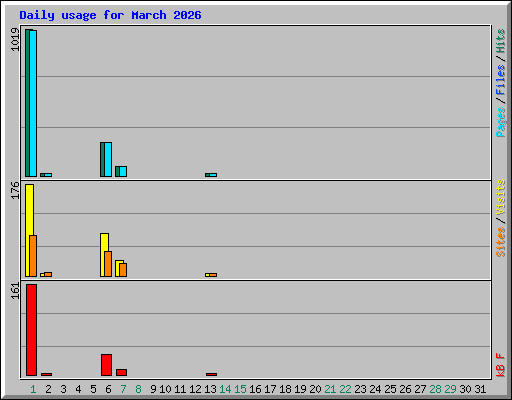Click day label 24 on the x-axis
This screenshot has height=400, width=512.
[375, 389]
